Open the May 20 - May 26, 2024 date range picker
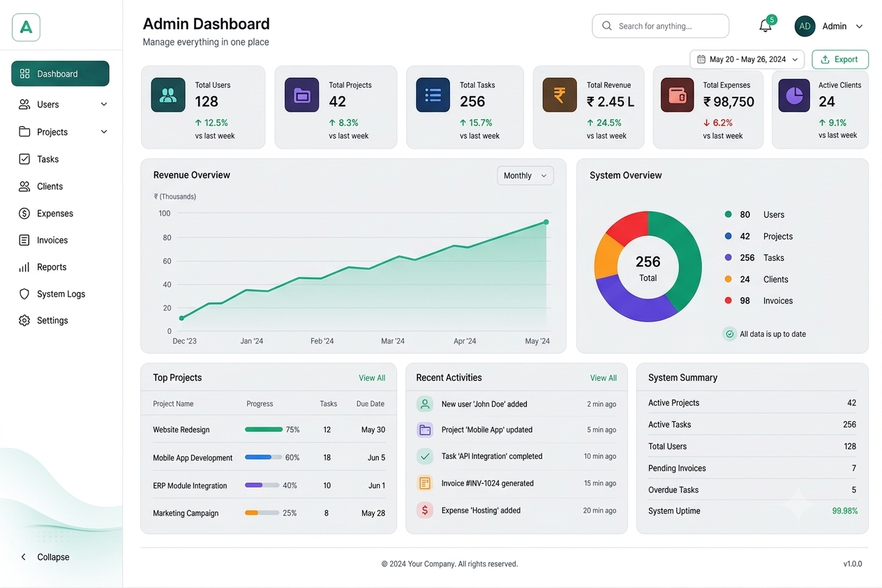The height and width of the screenshot is (588, 882). (x=747, y=59)
